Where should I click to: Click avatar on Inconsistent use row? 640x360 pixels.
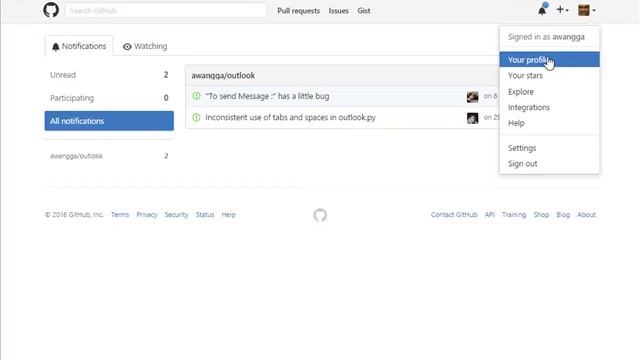pos(472,118)
